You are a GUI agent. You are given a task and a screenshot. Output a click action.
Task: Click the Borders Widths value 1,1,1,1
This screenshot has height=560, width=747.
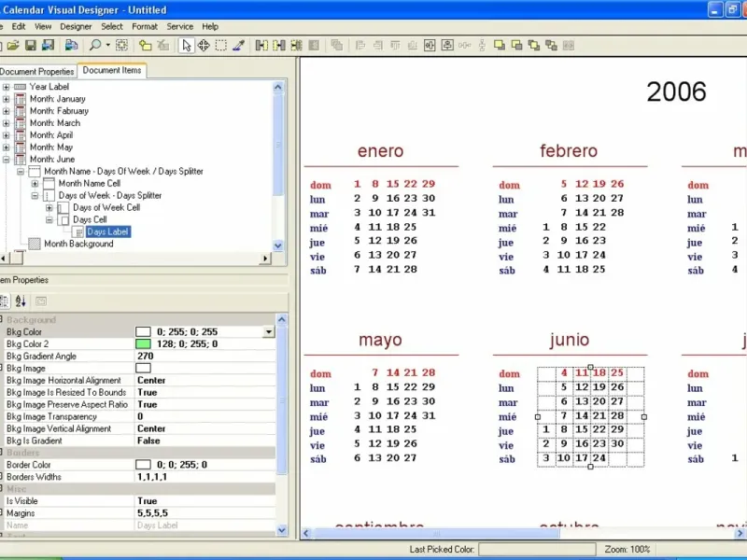pyautogui.click(x=152, y=477)
